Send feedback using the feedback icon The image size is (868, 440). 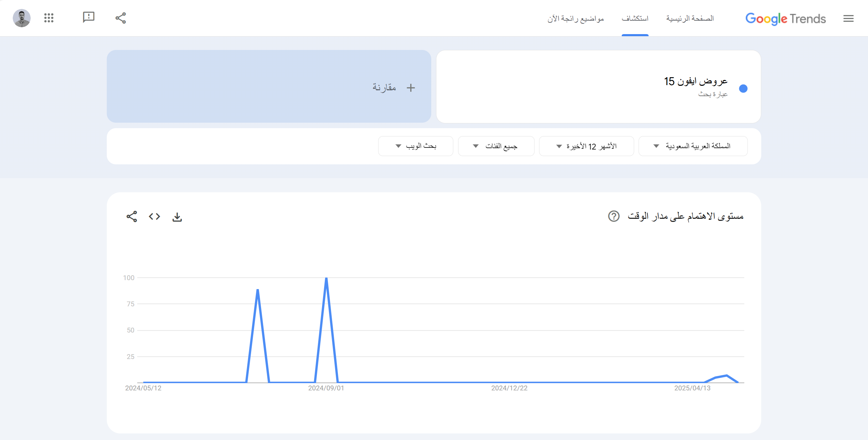point(88,17)
